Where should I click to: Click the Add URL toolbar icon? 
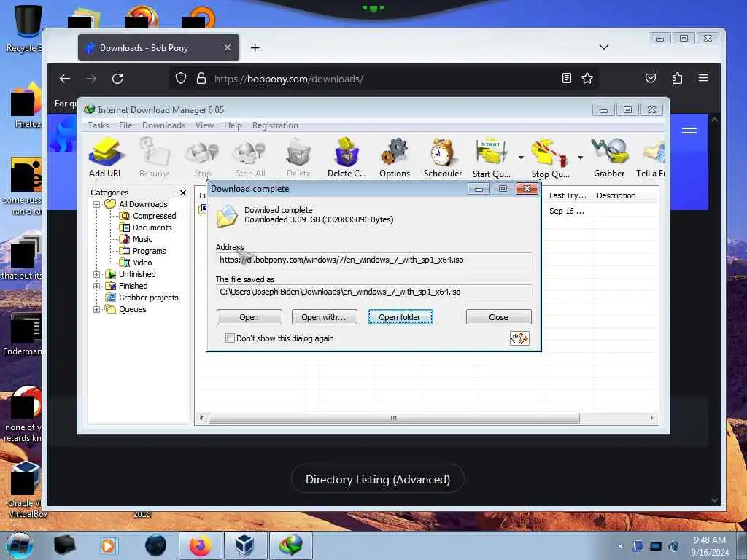click(x=106, y=157)
